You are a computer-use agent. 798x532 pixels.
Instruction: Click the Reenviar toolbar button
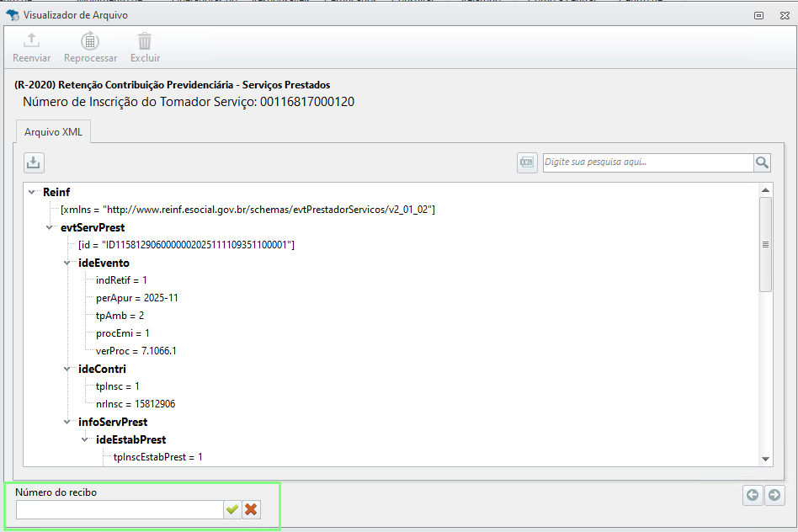pyautogui.click(x=31, y=48)
